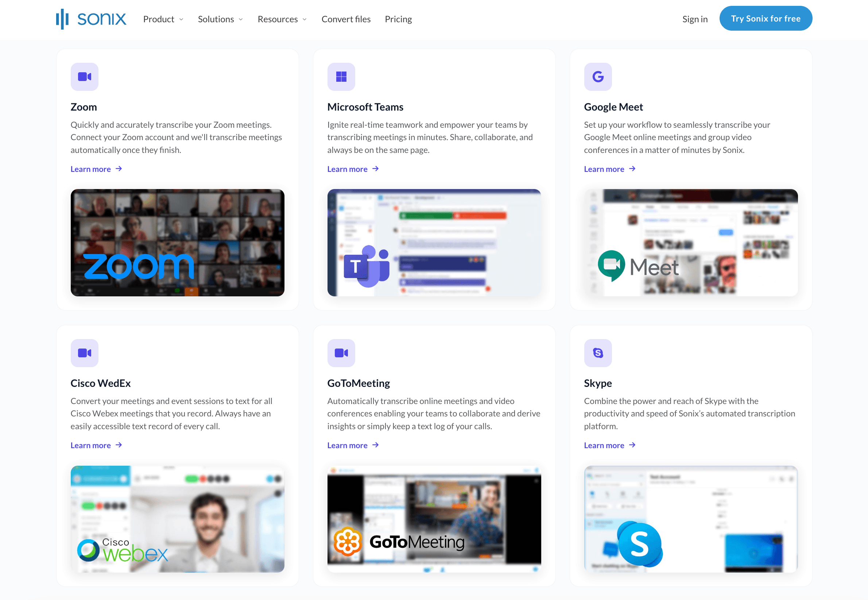Click the Teams description starting "Ignite real-time teamwork"
Screen dimensions: 868x600
[430, 137]
